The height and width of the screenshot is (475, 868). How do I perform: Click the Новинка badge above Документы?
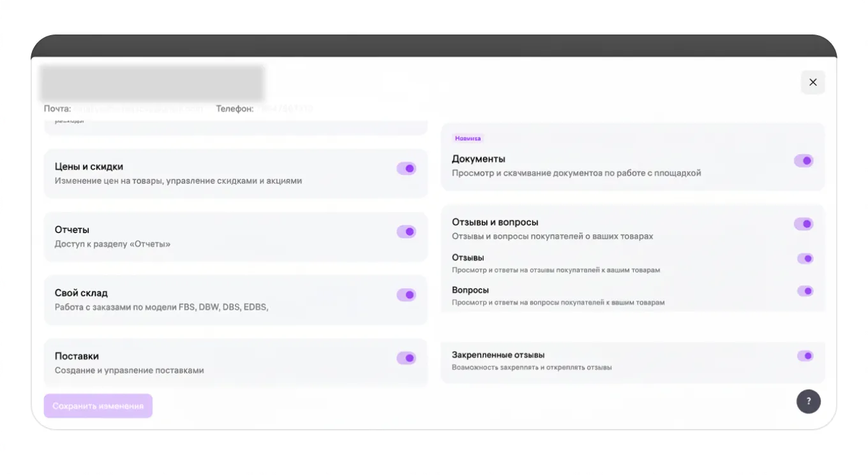tap(468, 139)
